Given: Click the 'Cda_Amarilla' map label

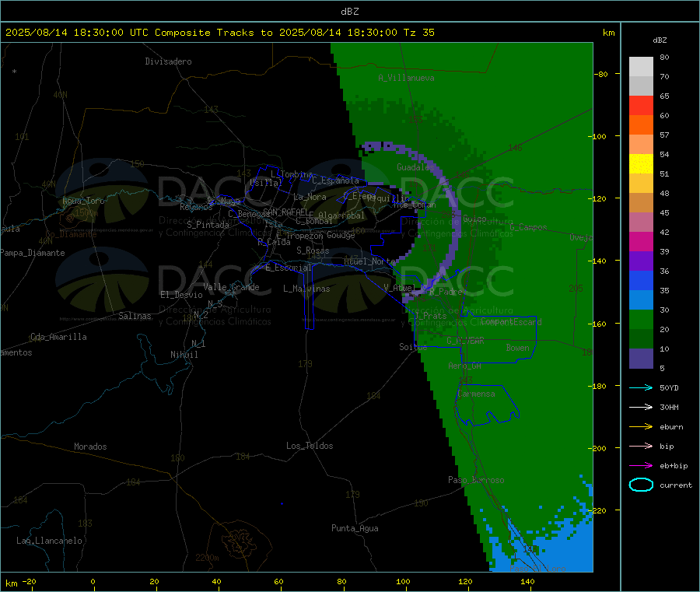Looking at the screenshot, I should [x=58, y=337].
